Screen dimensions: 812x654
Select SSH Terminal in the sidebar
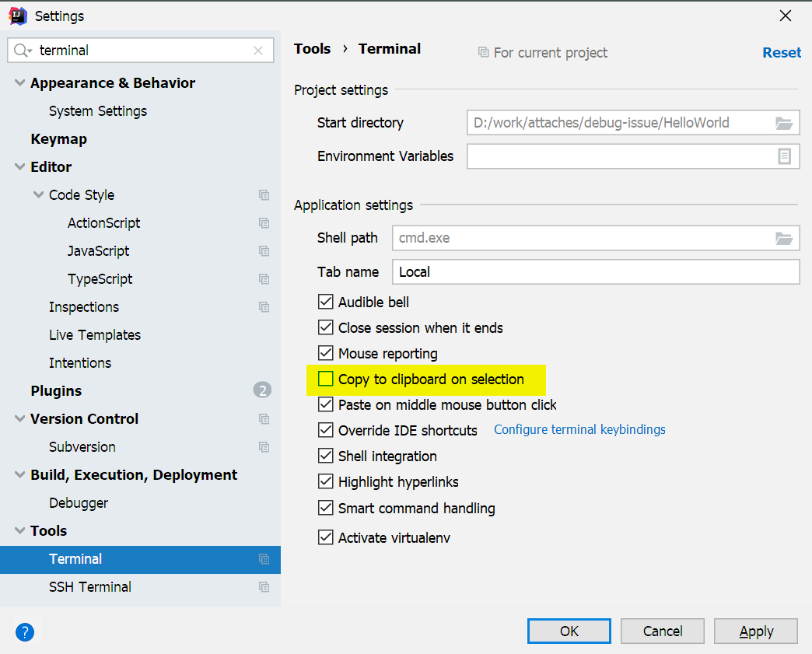[89, 586]
